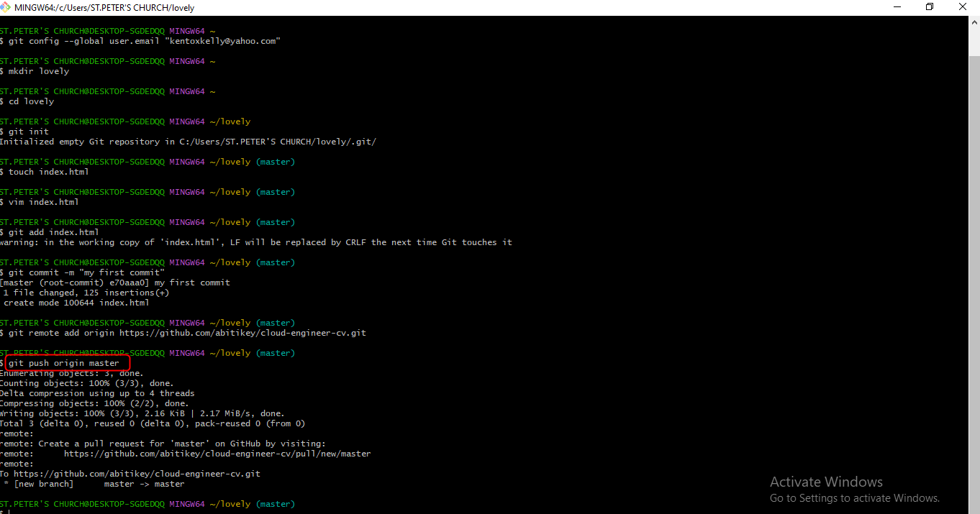The width and height of the screenshot is (980, 514).
Task: Click the "* [new branch] master -> master" line
Action: (x=94, y=484)
